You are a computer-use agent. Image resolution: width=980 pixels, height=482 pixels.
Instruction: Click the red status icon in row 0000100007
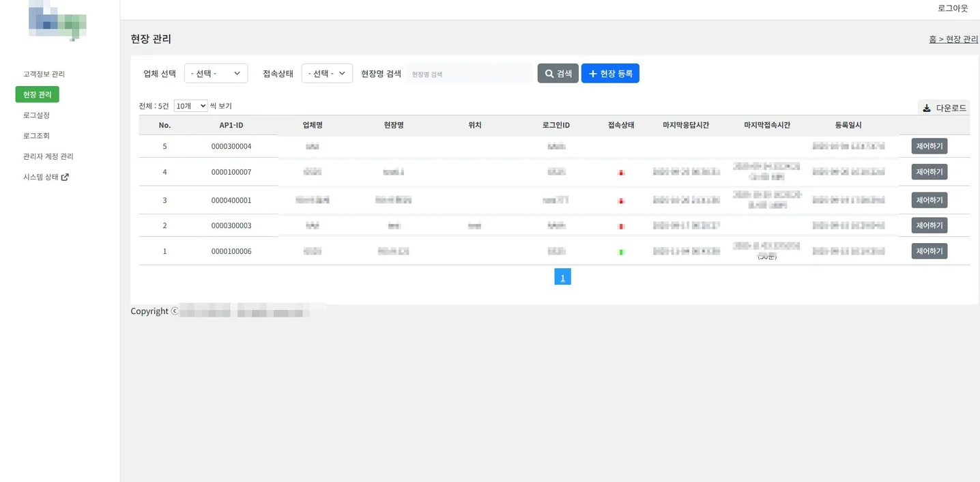click(x=621, y=173)
